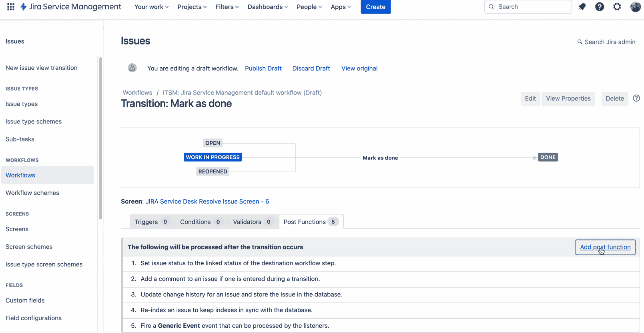Click the DONE status in diagram
The height and width of the screenshot is (333, 644).
click(548, 157)
